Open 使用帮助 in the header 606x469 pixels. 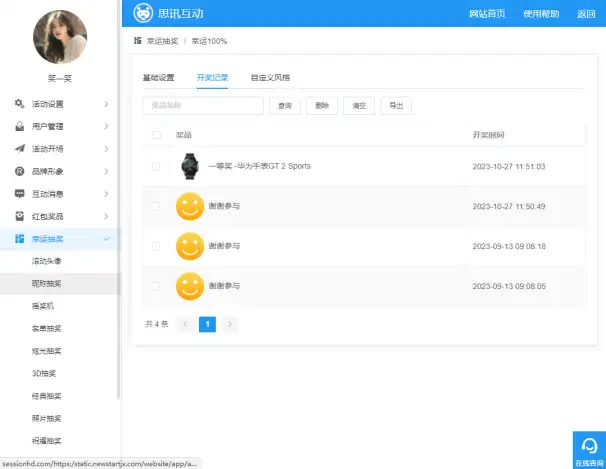coord(541,14)
